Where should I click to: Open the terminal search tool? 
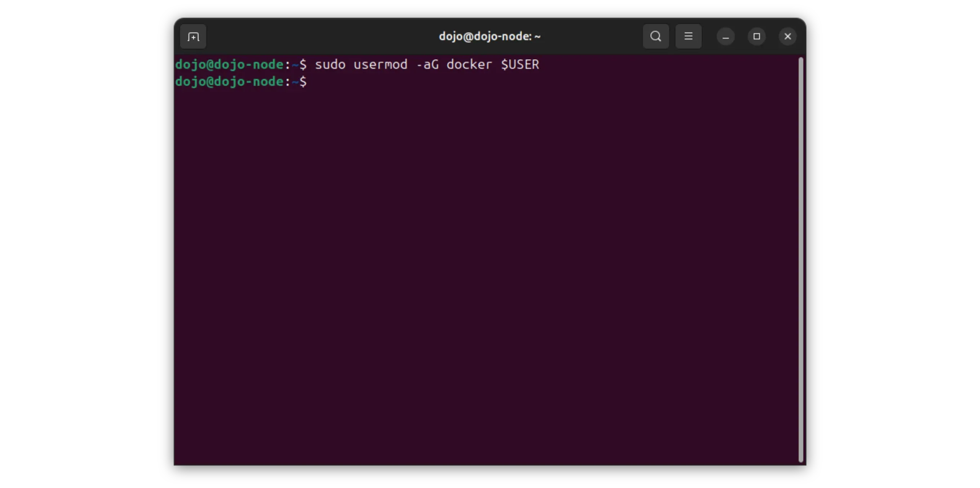[x=655, y=36]
